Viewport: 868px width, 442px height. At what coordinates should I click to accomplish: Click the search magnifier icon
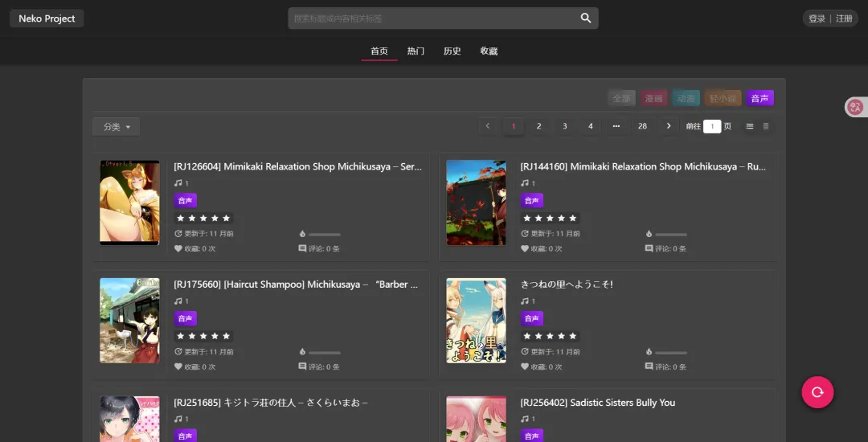click(x=586, y=18)
